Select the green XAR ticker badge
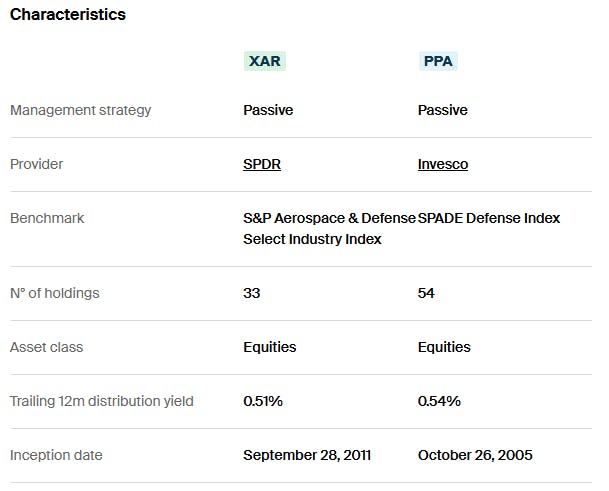This screenshot has width=609, height=491. pyautogui.click(x=265, y=61)
